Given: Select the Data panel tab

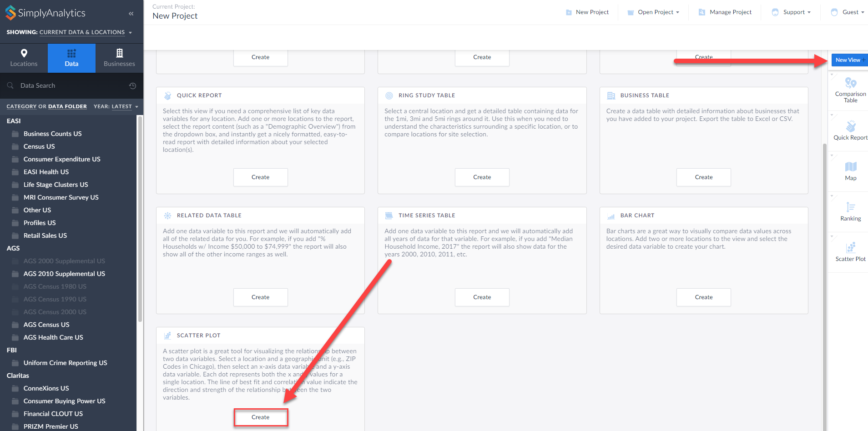Looking at the screenshot, I should point(71,58).
